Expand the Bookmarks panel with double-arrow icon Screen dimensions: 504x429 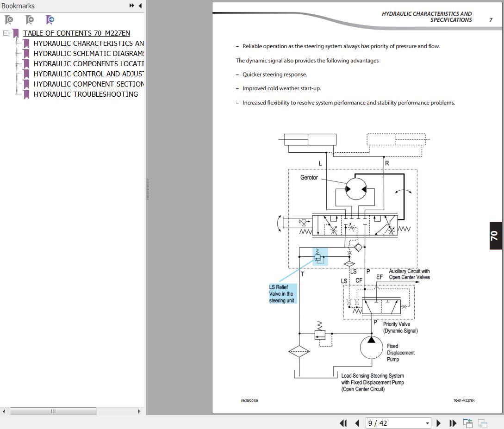(132, 6)
